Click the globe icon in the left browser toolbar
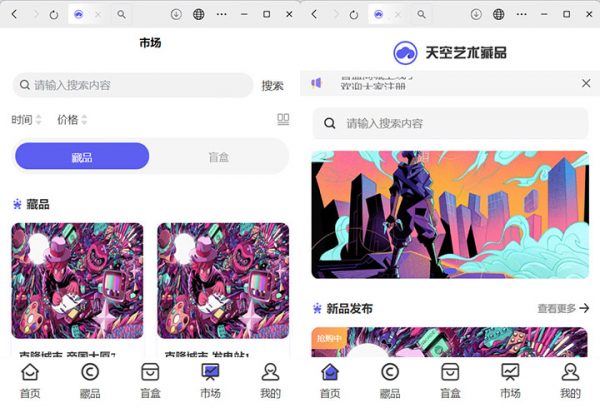600x408 pixels. point(199,15)
